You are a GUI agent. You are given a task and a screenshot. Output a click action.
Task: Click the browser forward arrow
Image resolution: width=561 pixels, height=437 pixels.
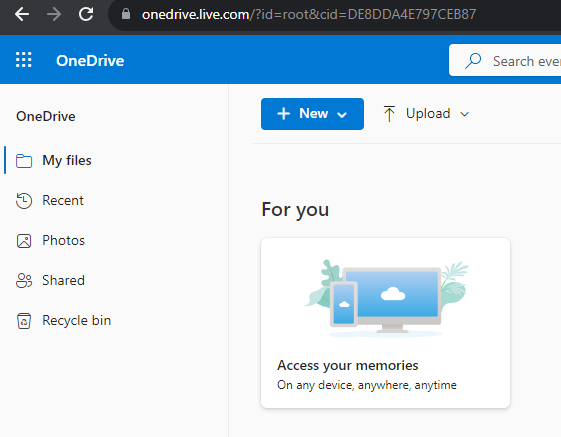pyautogui.click(x=54, y=14)
